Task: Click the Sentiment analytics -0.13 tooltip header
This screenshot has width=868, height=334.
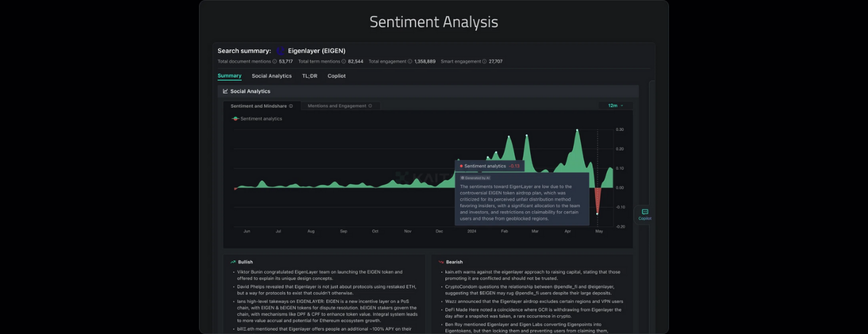Action: (x=490, y=166)
